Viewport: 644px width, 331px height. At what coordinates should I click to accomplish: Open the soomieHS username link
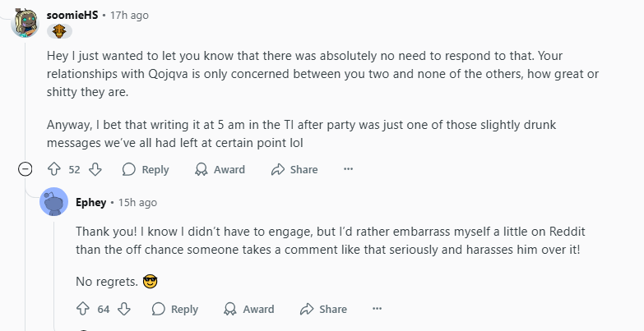tap(72, 15)
